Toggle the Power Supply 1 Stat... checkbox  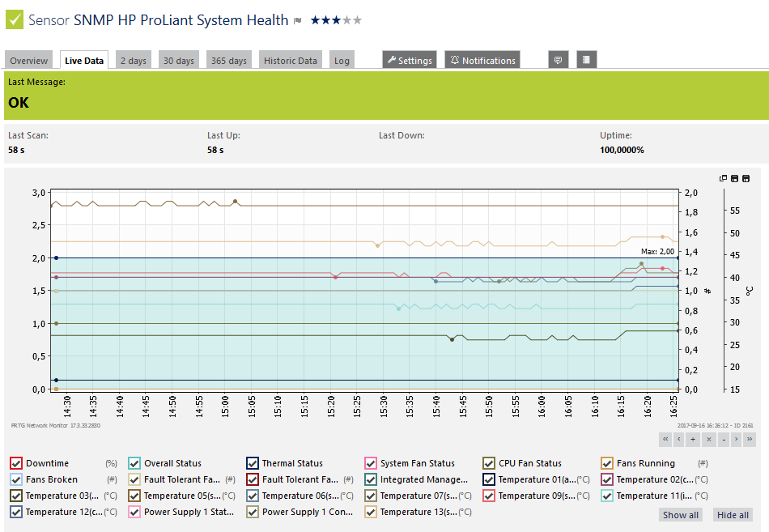pyautogui.click(x=134, y=512)
